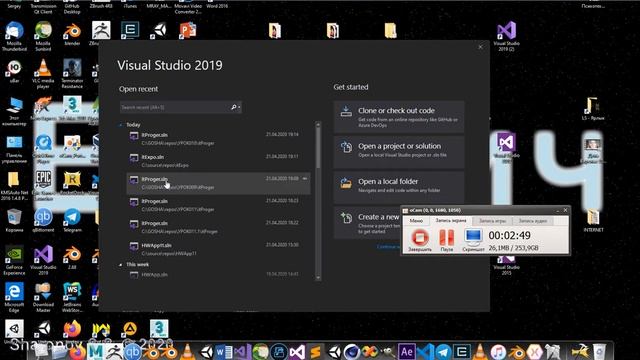Open HWApp.sln under This week
This screenshot has width=640, height=360.
(x=218, y=275)
